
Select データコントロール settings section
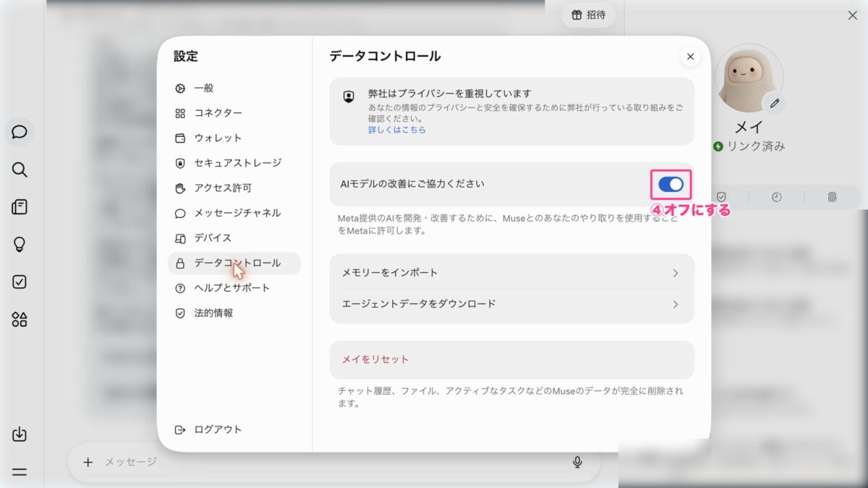pos(234,263)
